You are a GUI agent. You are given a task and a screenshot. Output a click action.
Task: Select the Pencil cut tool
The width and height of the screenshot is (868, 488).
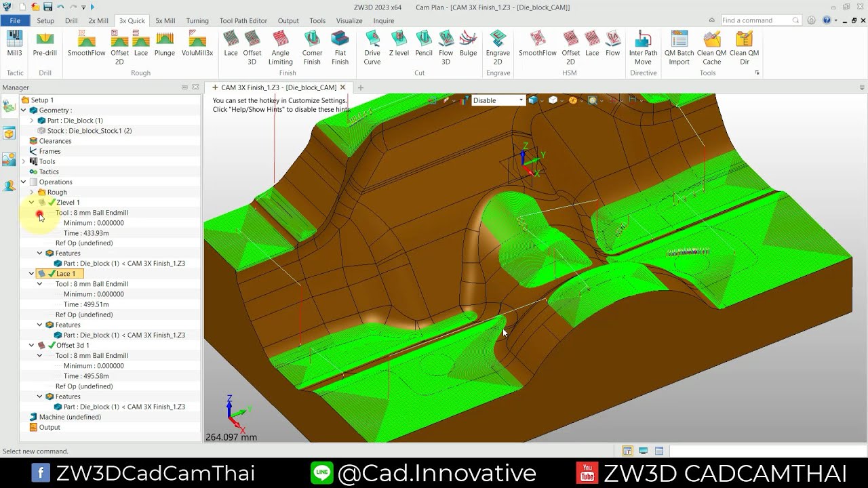point(424,43)
